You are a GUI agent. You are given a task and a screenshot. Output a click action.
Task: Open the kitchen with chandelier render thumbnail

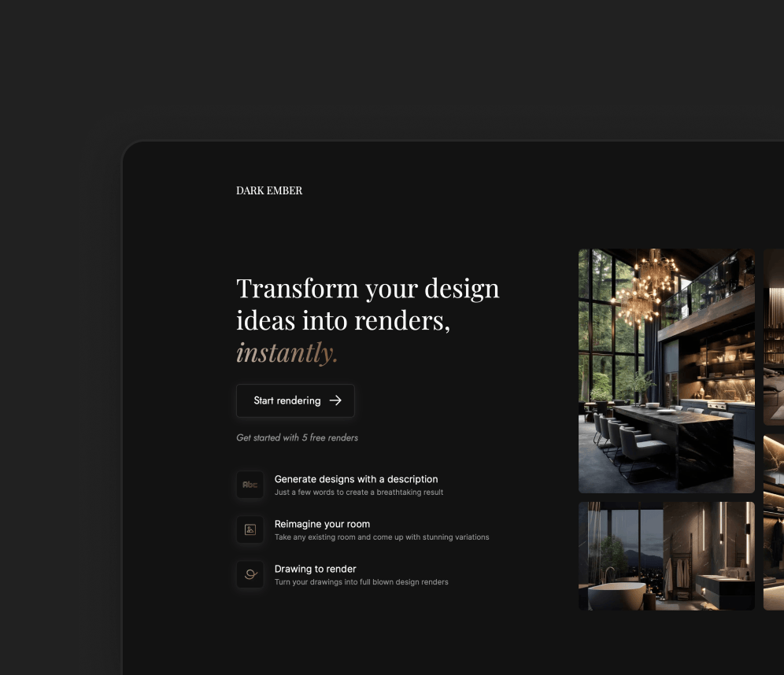click(667, 371)
